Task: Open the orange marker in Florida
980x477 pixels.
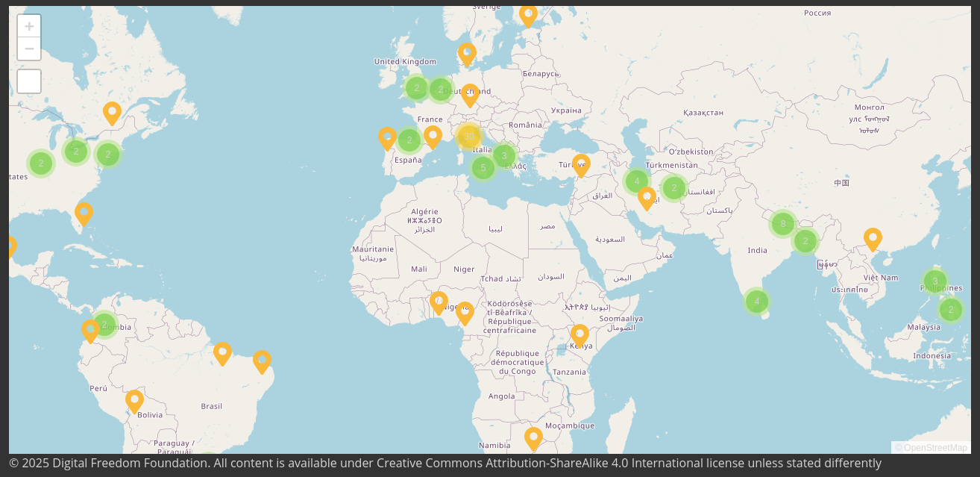Action: 84,213
